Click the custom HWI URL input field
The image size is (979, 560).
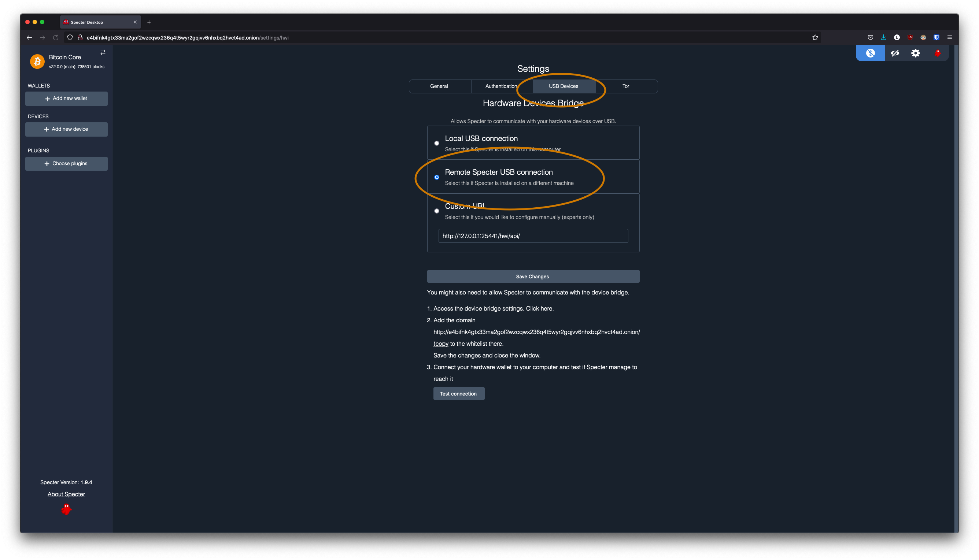click(533, 236)
